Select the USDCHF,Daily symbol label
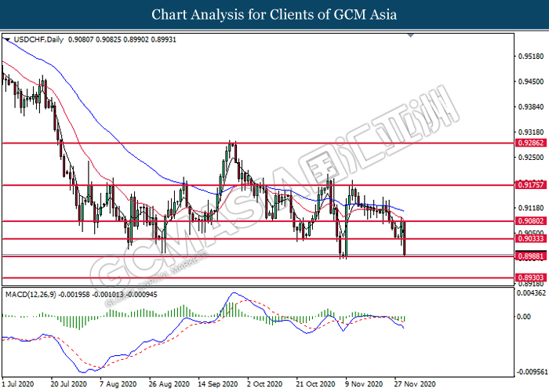The height and width of the screenshot is (392, 549). coord(38,38)
